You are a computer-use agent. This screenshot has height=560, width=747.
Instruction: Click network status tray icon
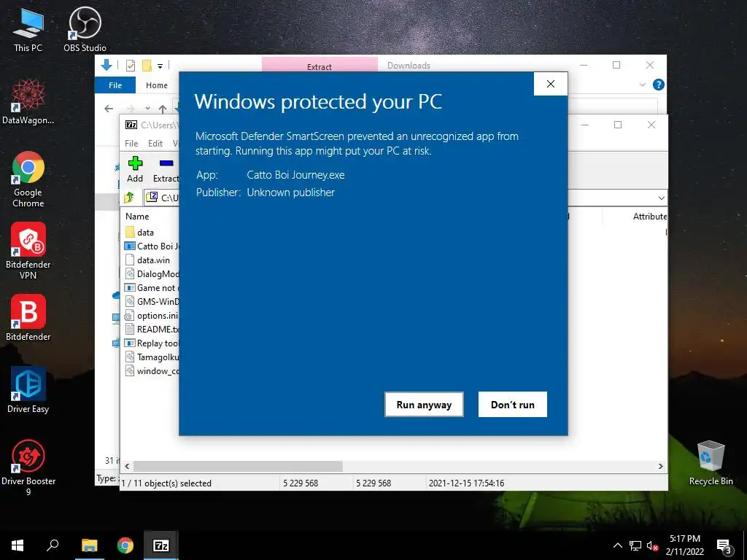(635, 545)
